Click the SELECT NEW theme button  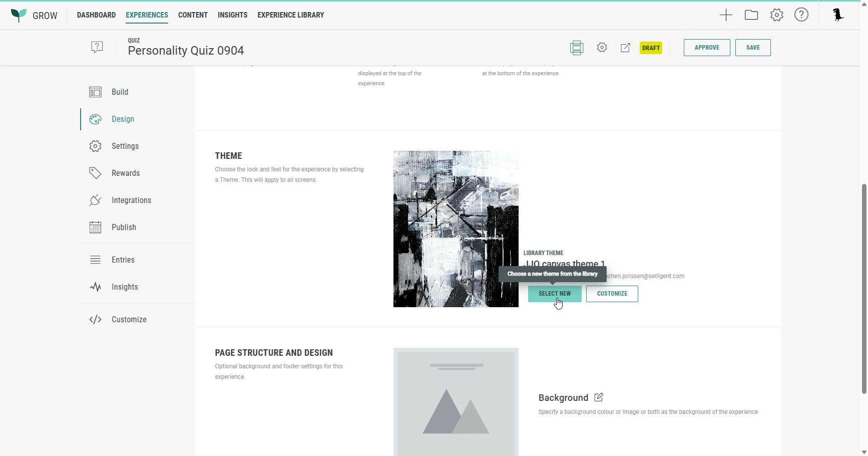pos(555,294)
